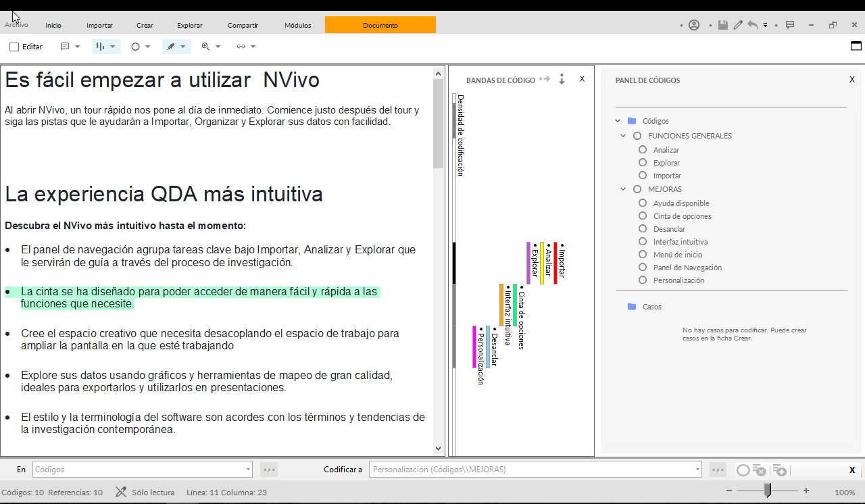Select the Documento tab
The image size is (865, 504).
(380, 25)
